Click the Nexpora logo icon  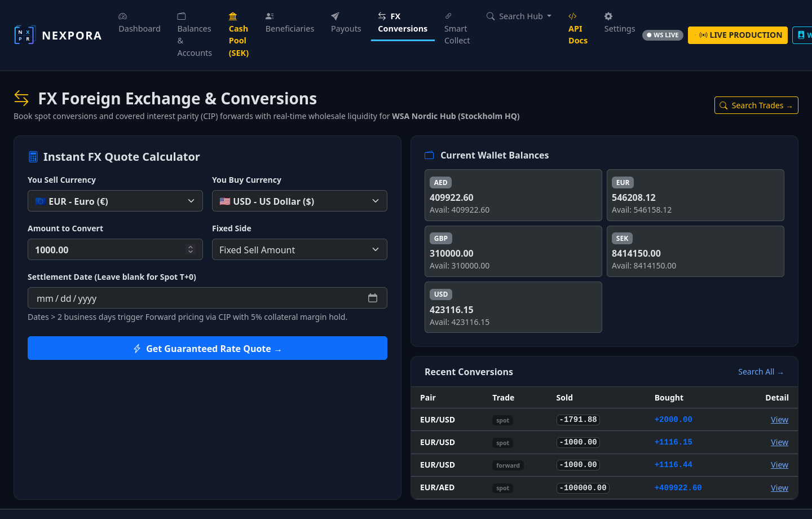(x=25, y=35)
